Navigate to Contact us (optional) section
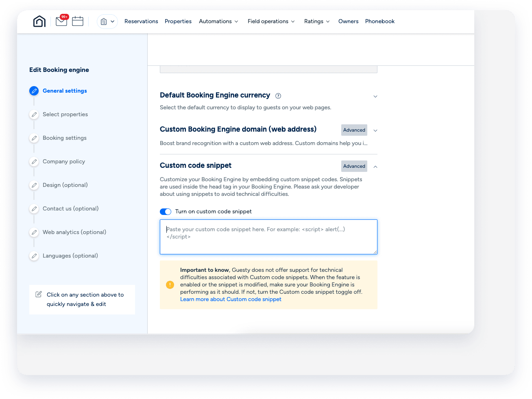This screenshot has width=532, height=399. (x=71, y=208)
